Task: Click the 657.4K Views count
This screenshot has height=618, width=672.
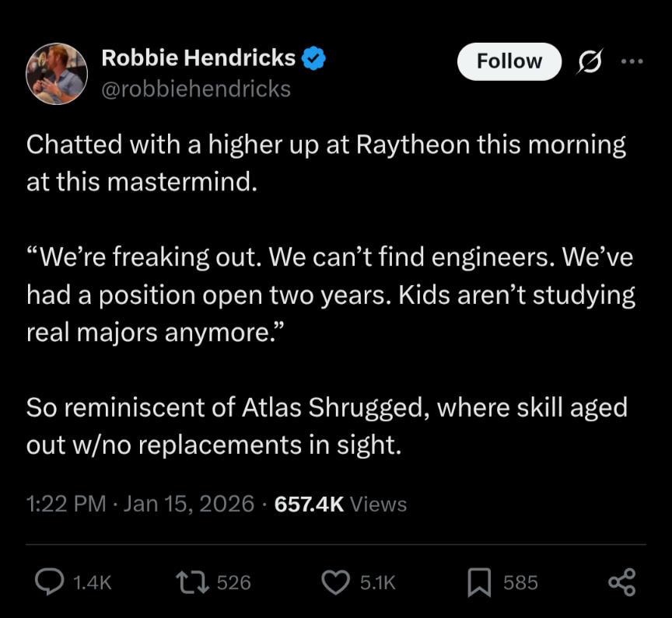Action: click(341, 505)
